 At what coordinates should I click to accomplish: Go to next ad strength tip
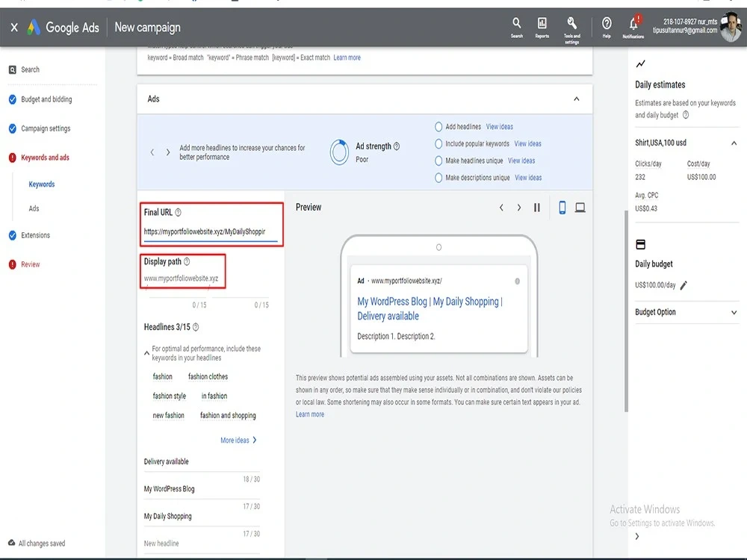(x=167, y=152)
